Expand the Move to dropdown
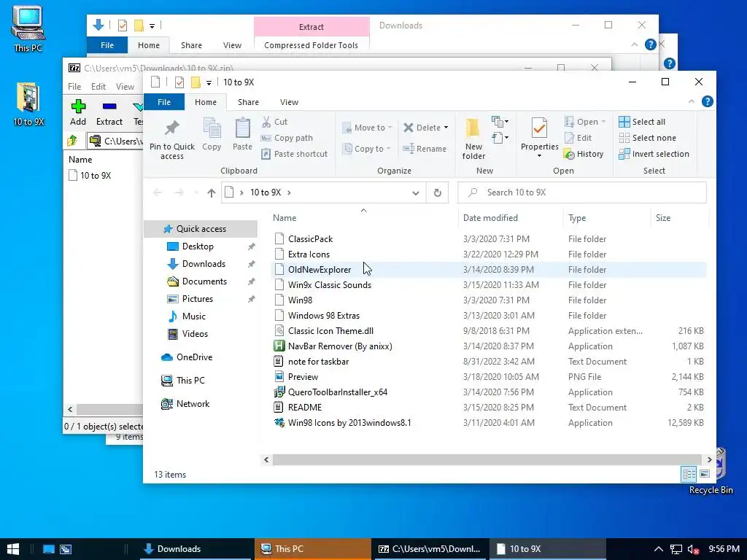The width and height of the screenshot is (747, 560). pos(390,128)
